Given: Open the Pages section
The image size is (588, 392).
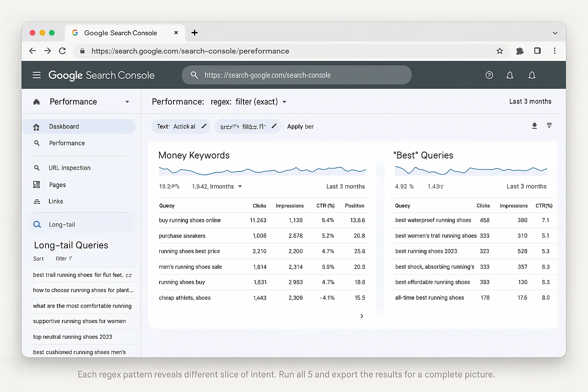Looking at the screenshot, I should (x=57, y=185).
